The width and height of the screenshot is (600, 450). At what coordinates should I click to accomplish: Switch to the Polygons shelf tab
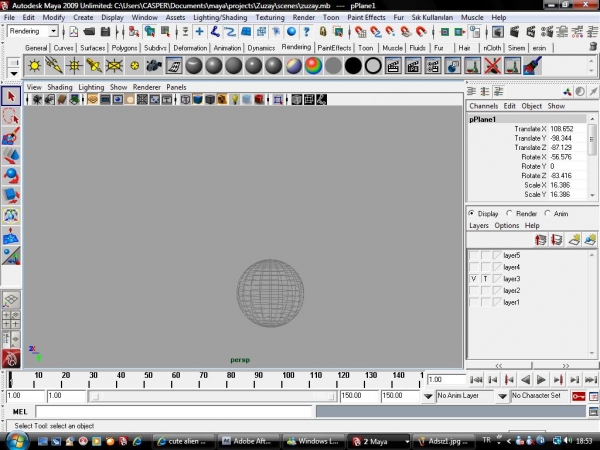pyautogui.click(x=124, y=48)
